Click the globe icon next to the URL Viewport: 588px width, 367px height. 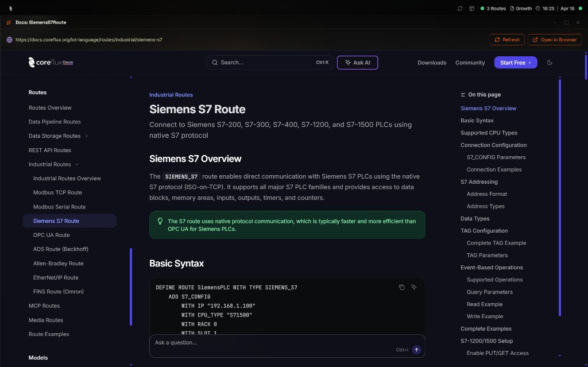point(9,40)
